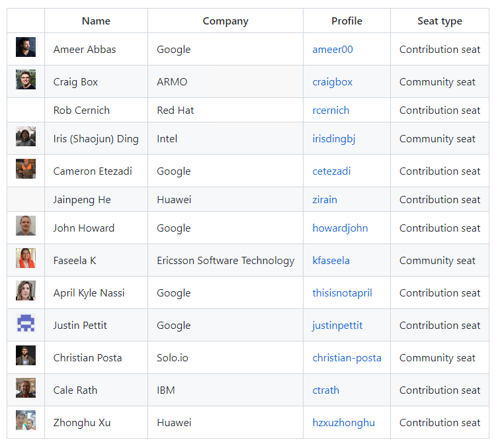Click Christian Posta's avatar photo
The width and height of the screenshot is (498, 448).
26,355
